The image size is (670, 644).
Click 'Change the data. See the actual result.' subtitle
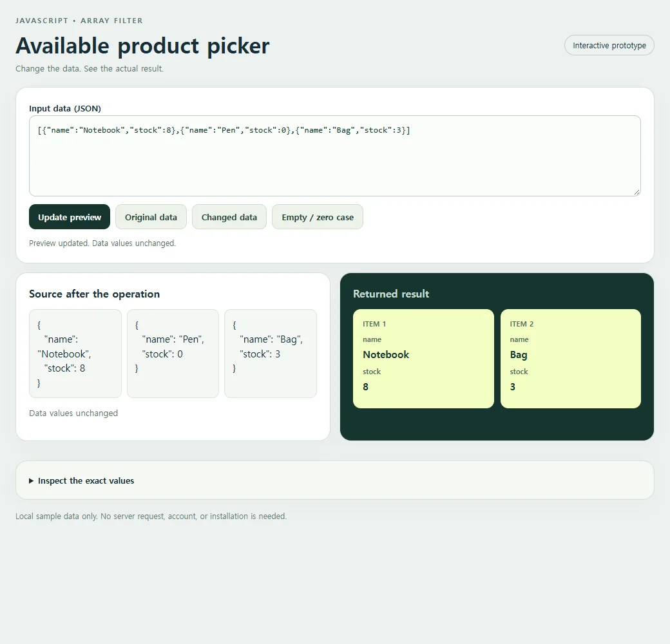coord(90,68)
